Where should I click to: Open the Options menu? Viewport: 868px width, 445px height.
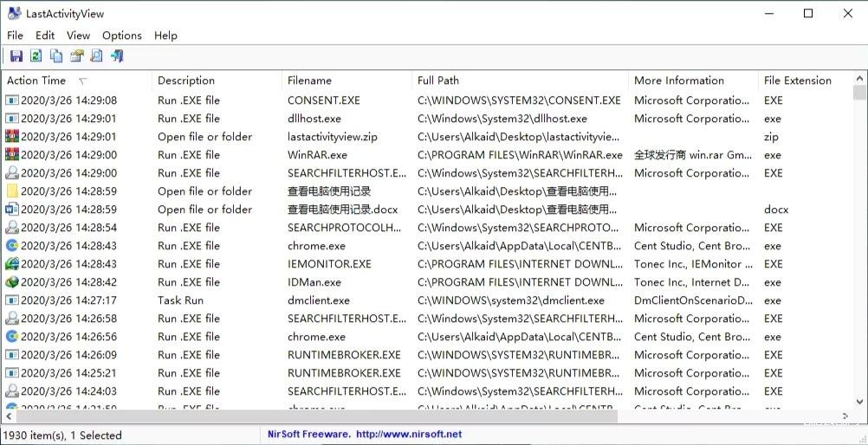coord(121,35)
